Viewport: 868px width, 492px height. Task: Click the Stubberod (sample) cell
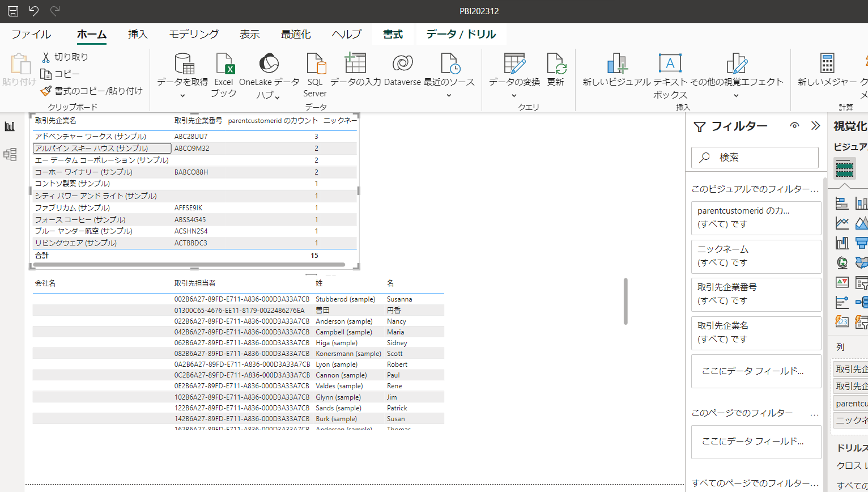pos(346,299)
